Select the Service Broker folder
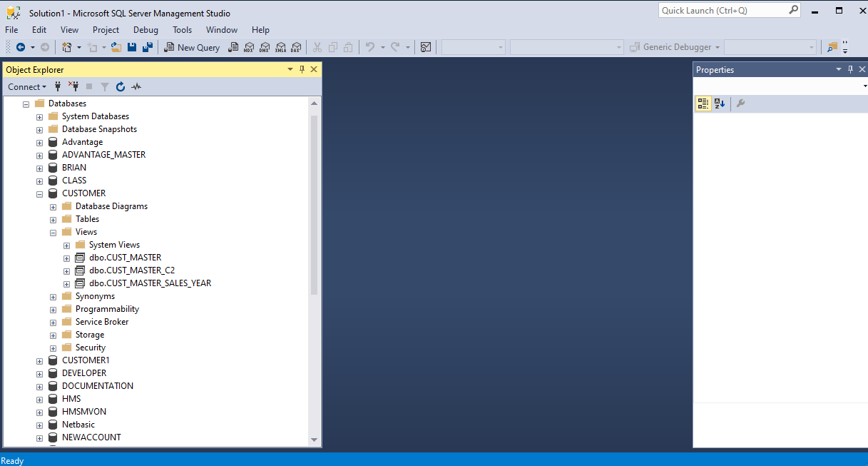This screenshot has height=466, width=868. click(102, 322)
